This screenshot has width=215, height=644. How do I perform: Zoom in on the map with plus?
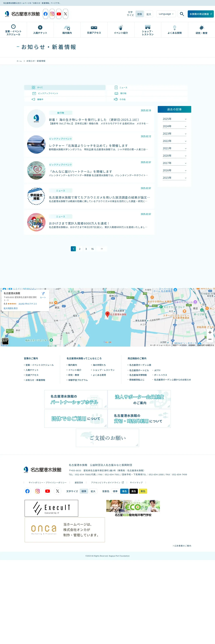tap(210, 332)
